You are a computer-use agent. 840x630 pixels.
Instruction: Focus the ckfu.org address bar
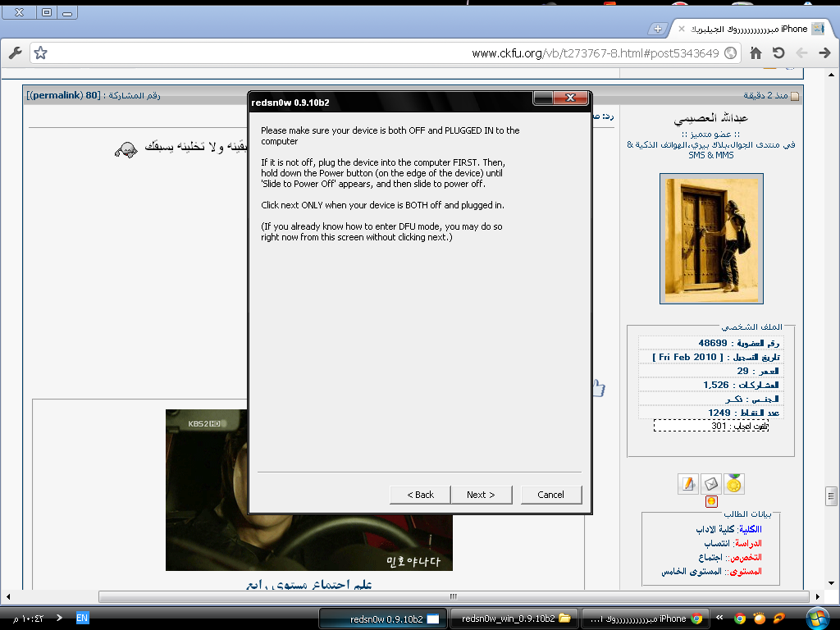point(385,53)
